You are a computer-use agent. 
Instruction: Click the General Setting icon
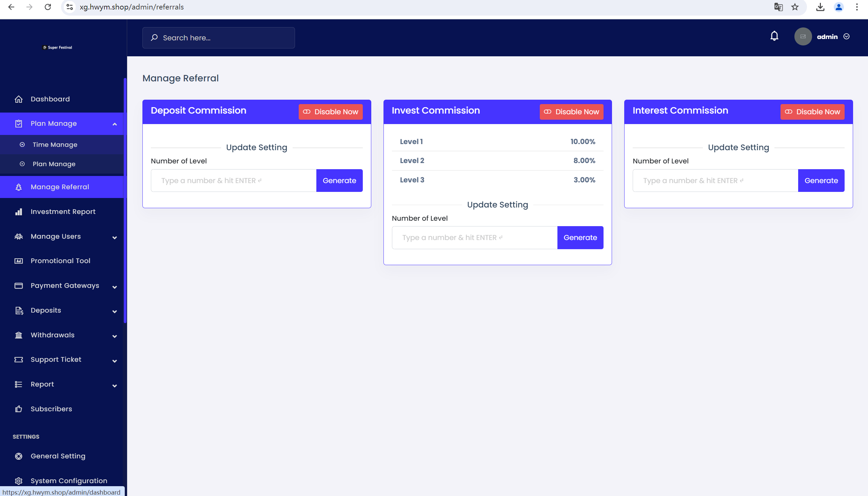click(x=19, y=456)
